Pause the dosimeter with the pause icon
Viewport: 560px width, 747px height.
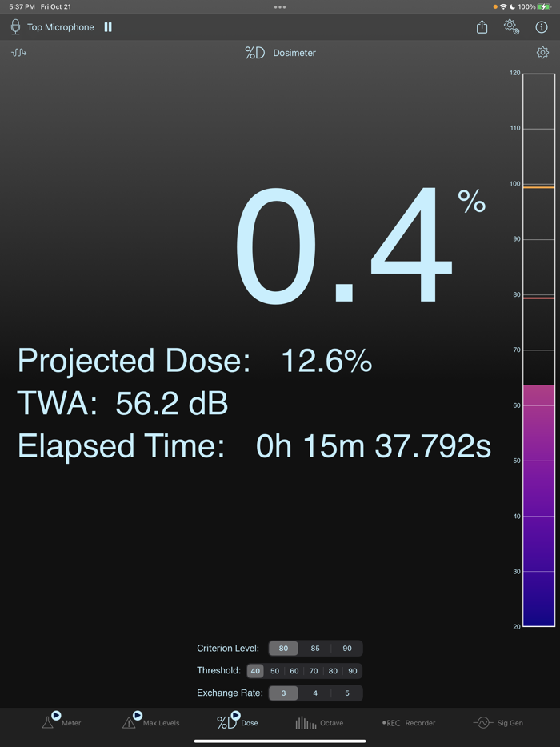(x=108, y=26)
